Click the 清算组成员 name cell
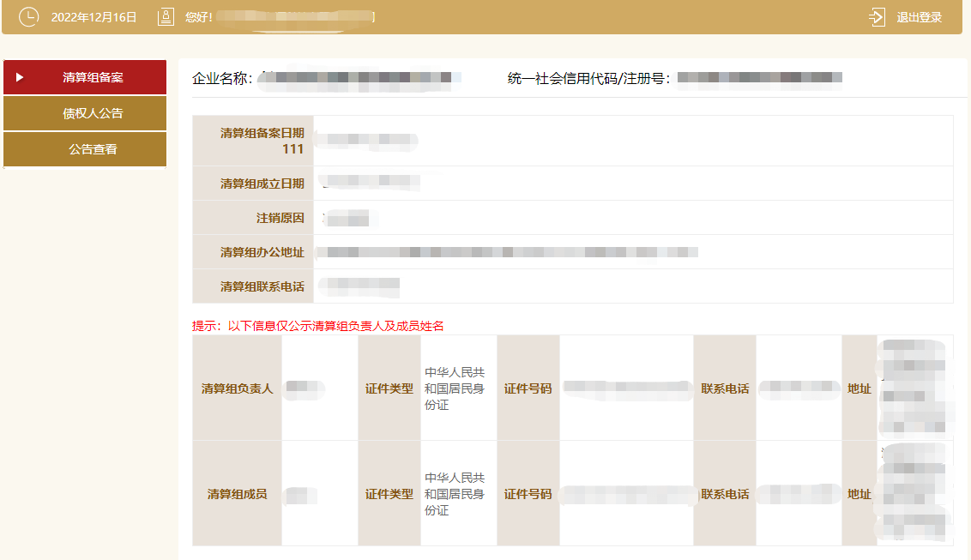The width and height of the screenshot is (971, 560). pos(300,494)
